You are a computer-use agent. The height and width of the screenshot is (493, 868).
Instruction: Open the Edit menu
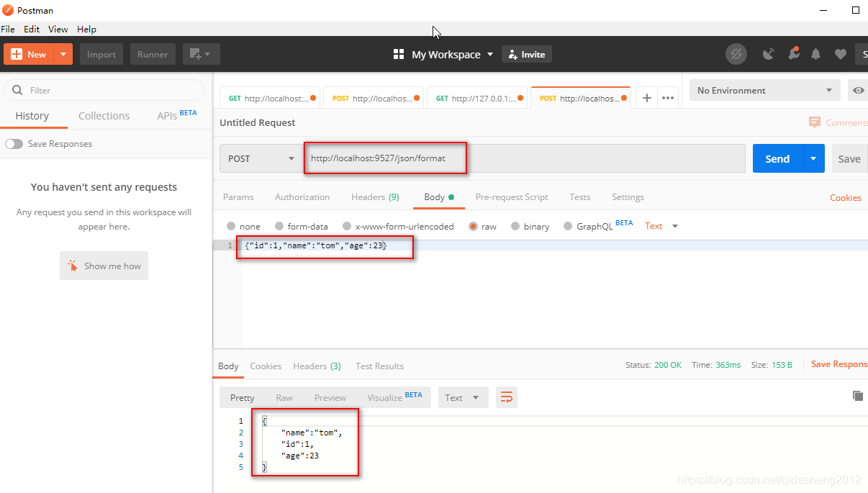point(32,30)
